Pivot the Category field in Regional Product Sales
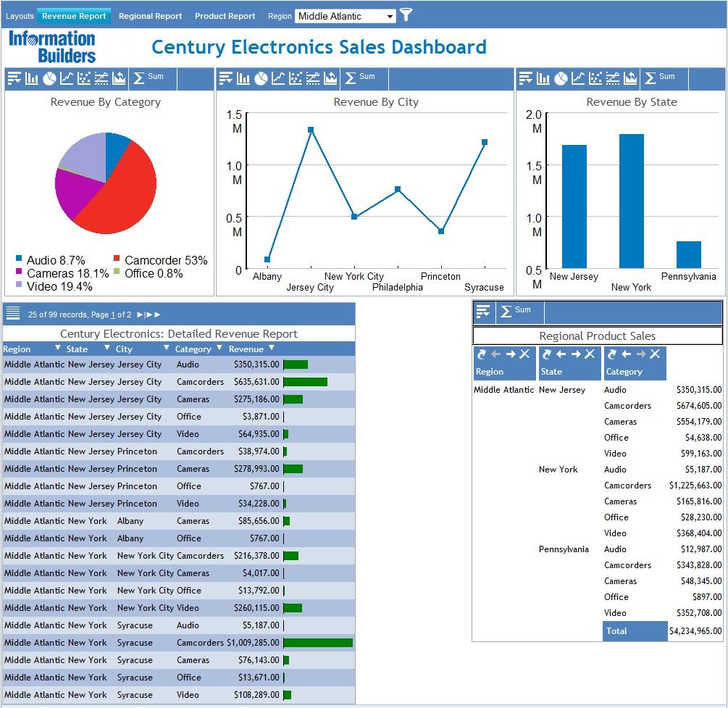 click(x=612, y=354)
